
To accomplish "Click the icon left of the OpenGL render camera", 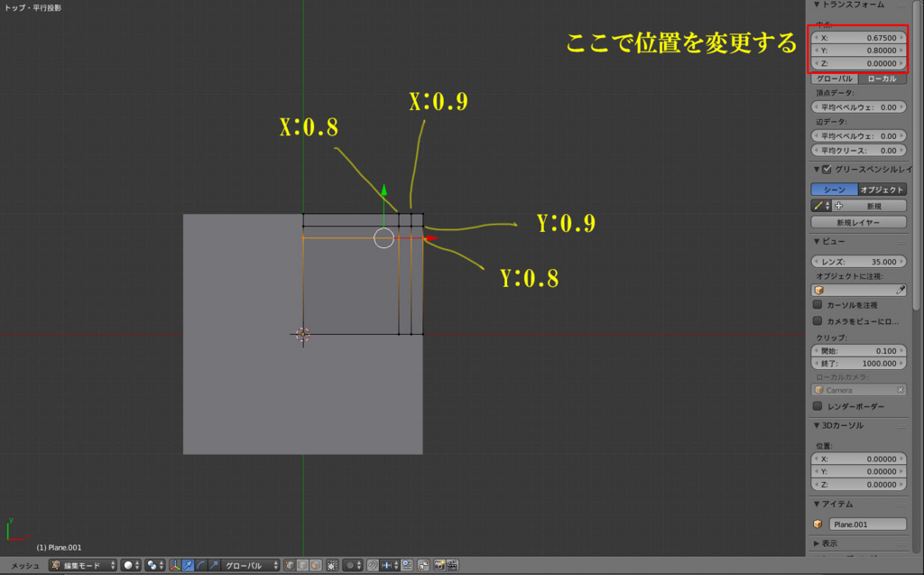I will pyautogui.click(x=423, y=566).
